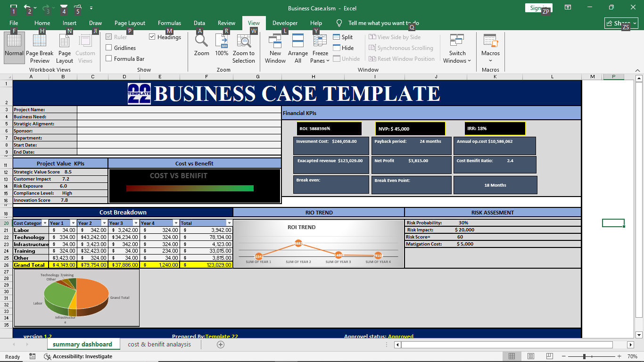
Task: Split the worksheet window
Action: pos(343,37)
